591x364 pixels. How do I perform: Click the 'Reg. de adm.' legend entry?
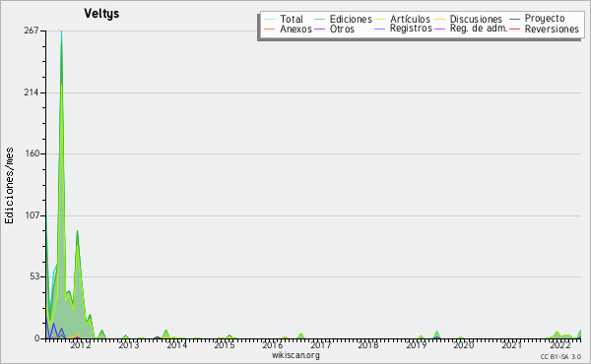479,29
